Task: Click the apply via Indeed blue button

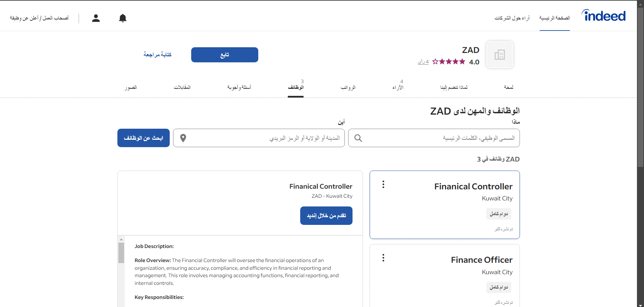Action: tap(326, 216)
